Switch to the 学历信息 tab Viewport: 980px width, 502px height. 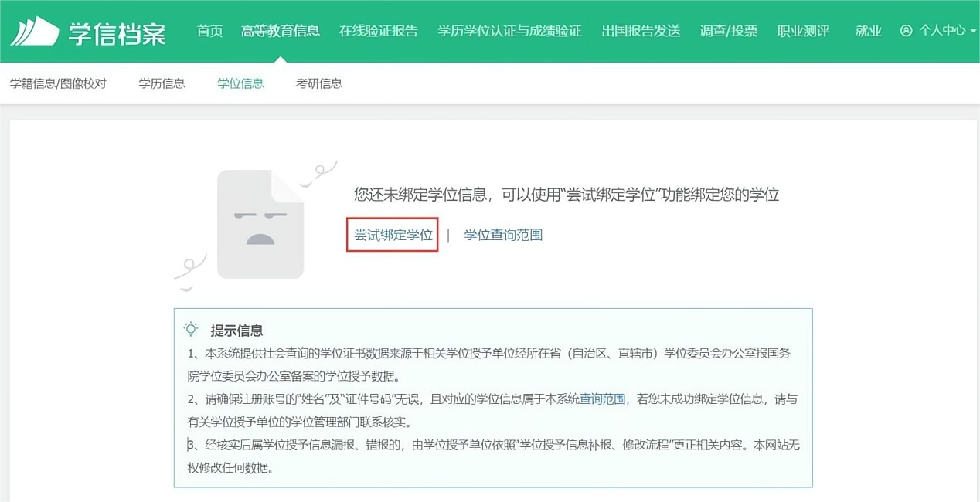tap(162, 83)
